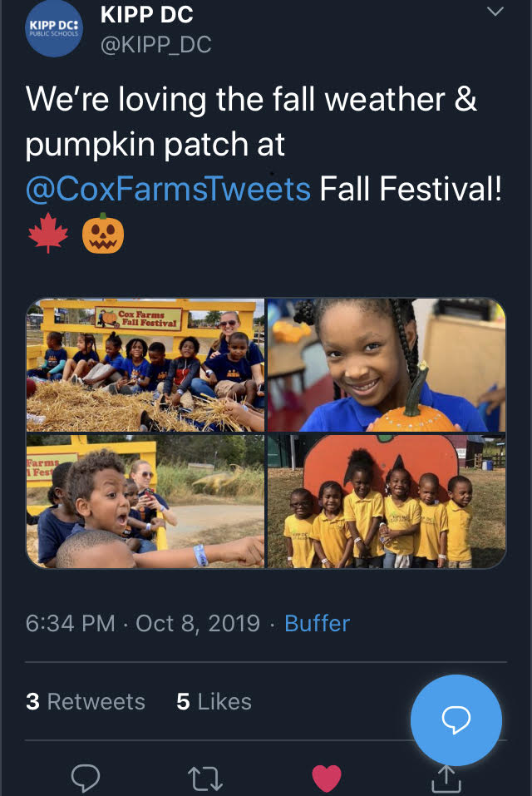Open the surprised boy photo

pyautogui.click(x=145, y=501)
